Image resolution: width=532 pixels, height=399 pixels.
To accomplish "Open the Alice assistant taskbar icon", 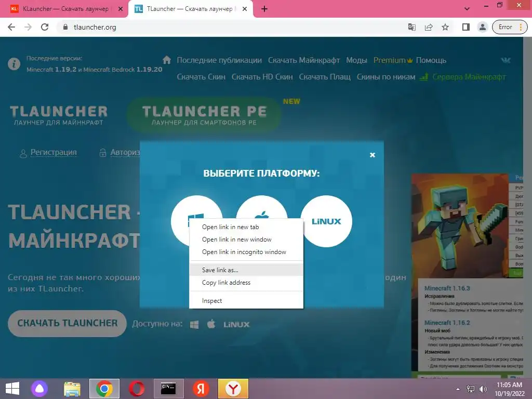I will tap(39, 389).
